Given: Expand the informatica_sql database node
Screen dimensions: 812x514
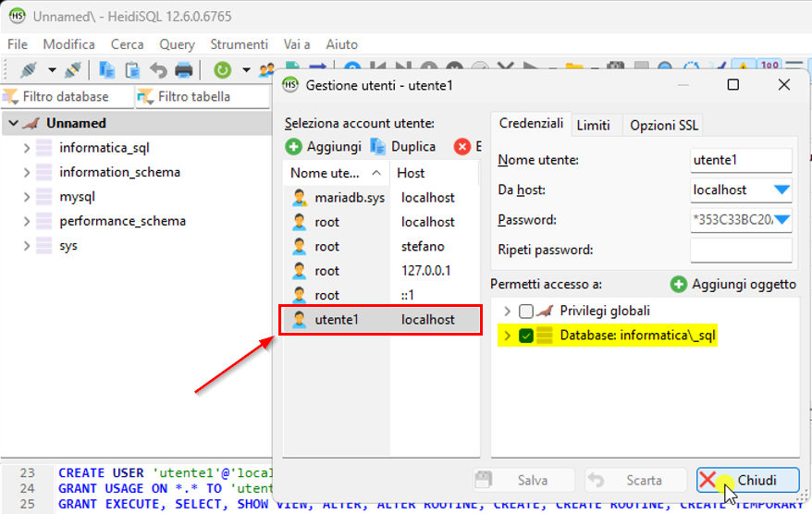Looking at the screenshot, I should click(x=27, y=148).
